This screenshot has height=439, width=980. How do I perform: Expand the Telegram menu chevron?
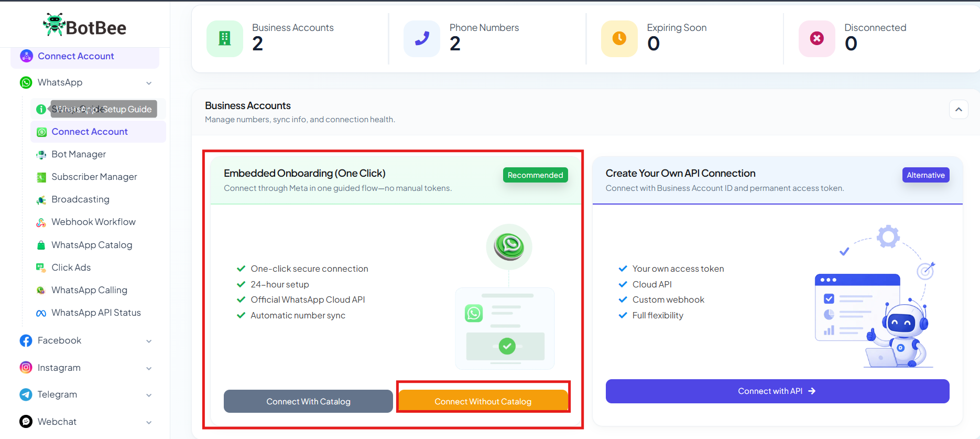coord(149,395)
